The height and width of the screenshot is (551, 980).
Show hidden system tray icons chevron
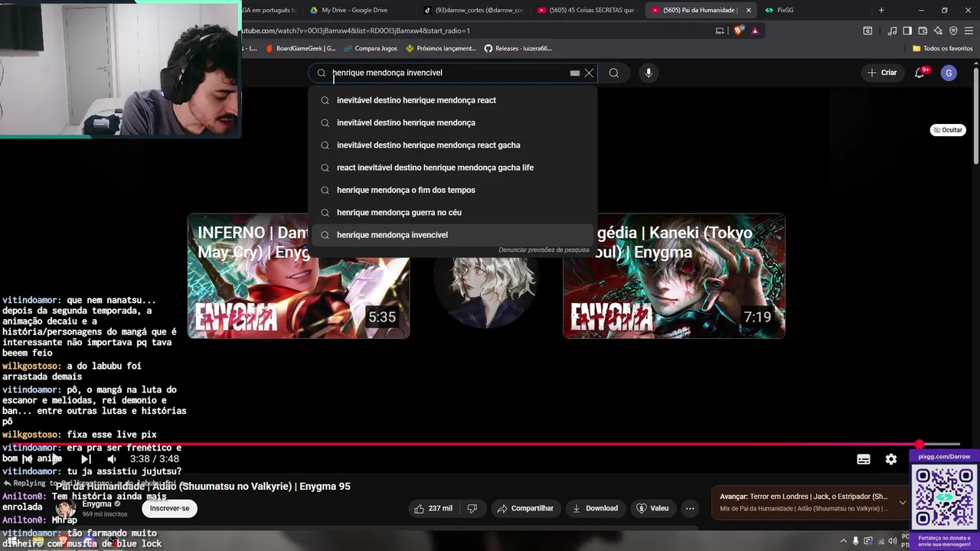[x=844, y=541]
